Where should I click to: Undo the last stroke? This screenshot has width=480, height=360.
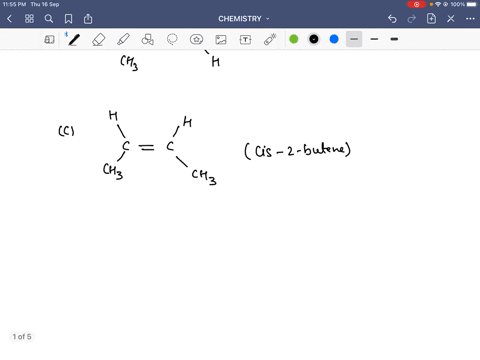click(x=392, y=19)
